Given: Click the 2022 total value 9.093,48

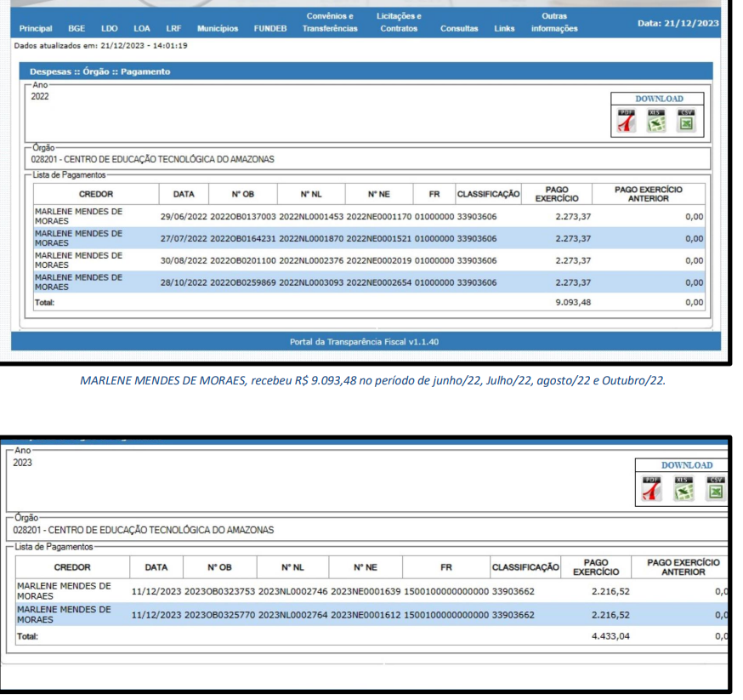Looking at the screenshot, I should (573, 303).
